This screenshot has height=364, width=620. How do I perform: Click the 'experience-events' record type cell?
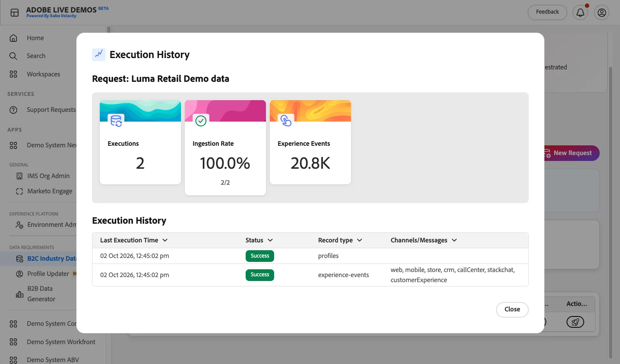(x=344, y=275)
